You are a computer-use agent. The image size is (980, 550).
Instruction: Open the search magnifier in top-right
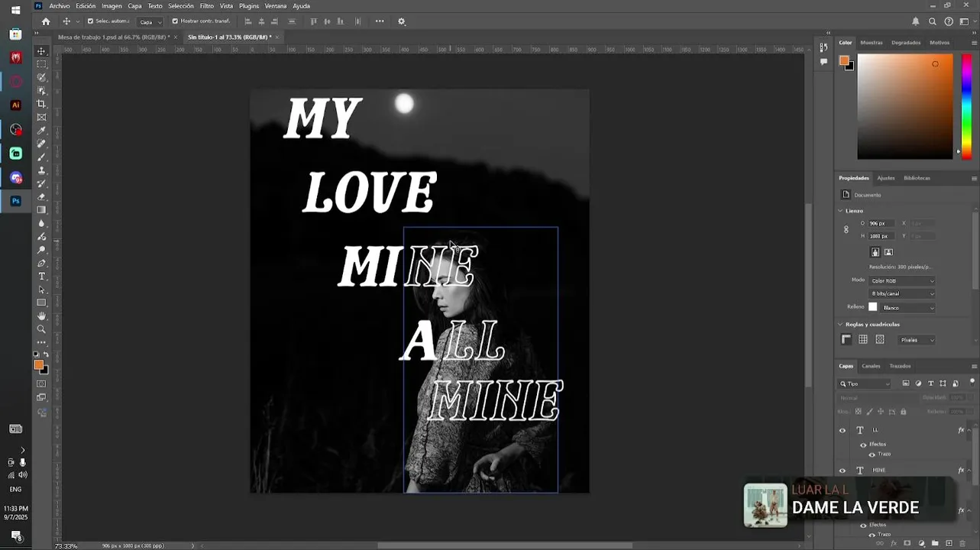pos(933,21)
